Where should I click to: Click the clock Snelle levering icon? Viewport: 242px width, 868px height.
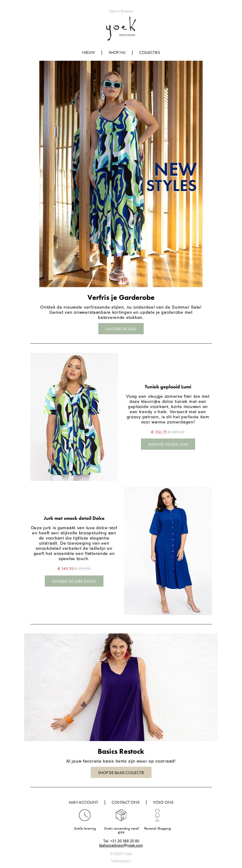click(x=85, y=815)
